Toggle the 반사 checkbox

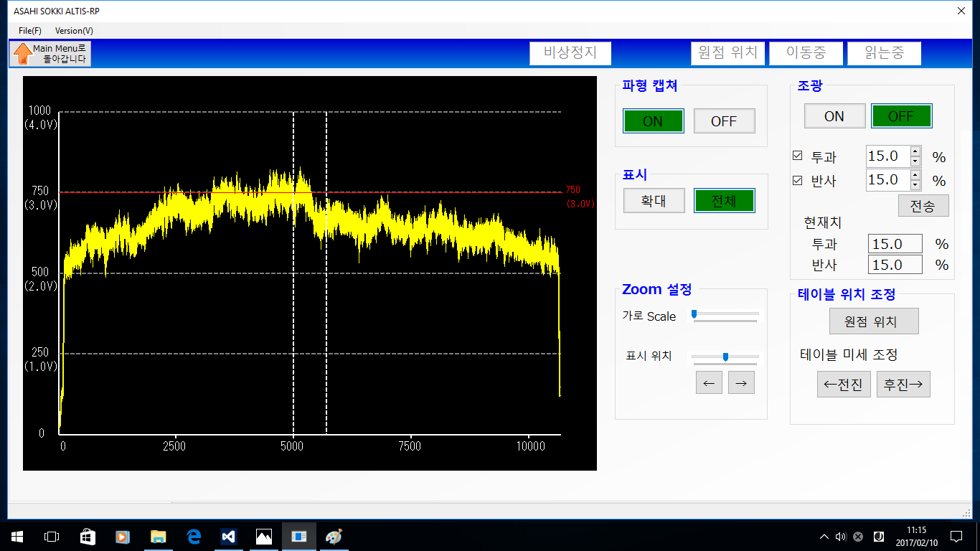point(797,180)
